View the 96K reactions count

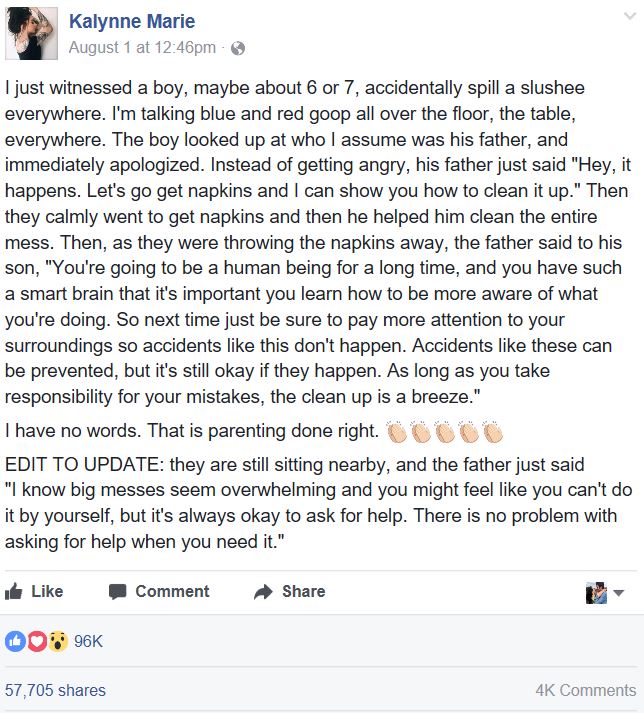(x=88, y=641)
